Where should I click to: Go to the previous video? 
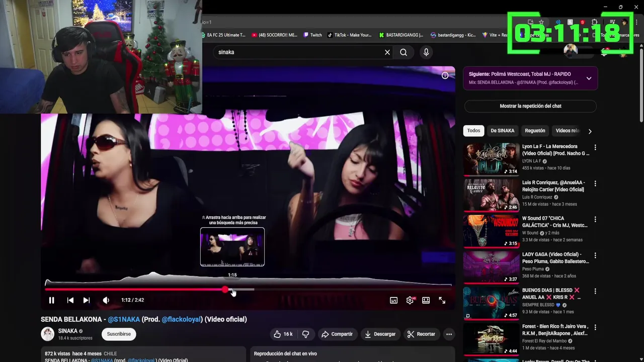(x=70, y=300)
